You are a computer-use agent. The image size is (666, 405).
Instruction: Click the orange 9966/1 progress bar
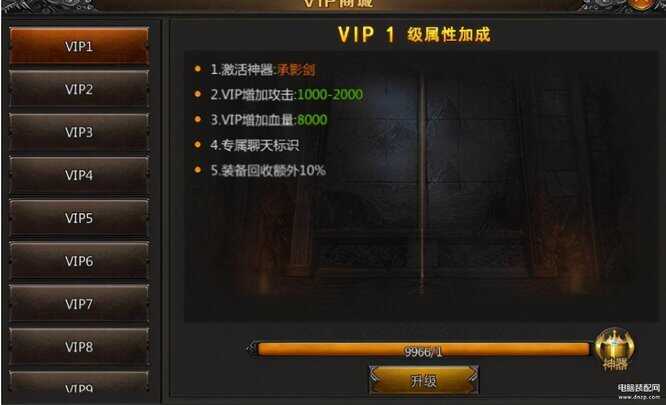(423, 350)
